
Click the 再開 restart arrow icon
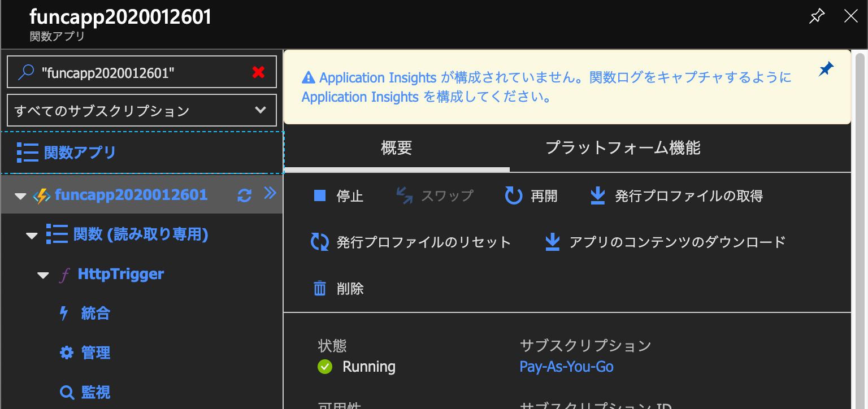coord(513,196)
